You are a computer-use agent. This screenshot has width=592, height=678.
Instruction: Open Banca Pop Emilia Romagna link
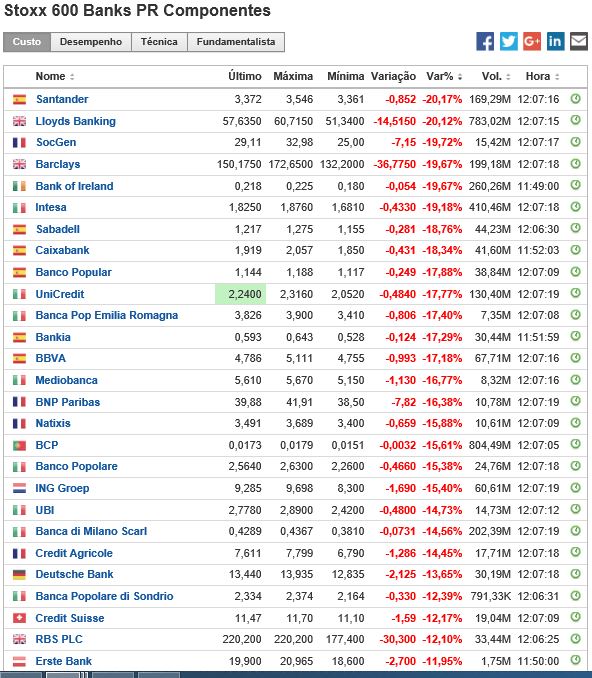107,315
